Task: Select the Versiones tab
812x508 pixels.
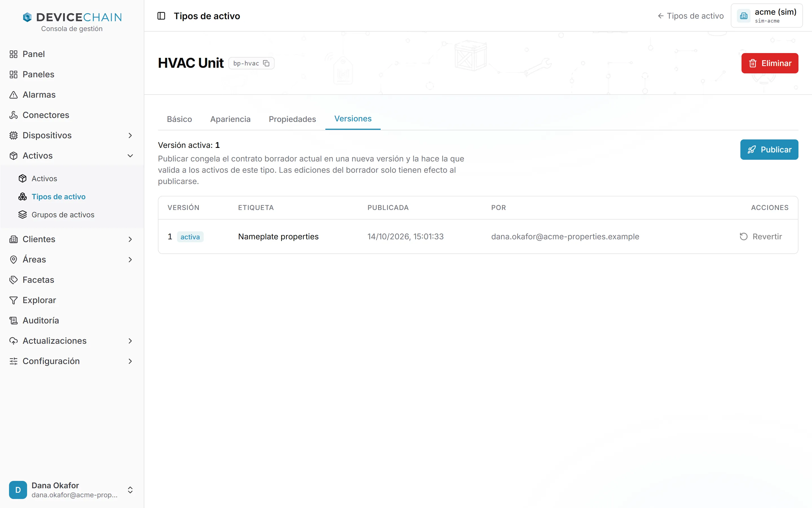Action: [x=353, y=119]
